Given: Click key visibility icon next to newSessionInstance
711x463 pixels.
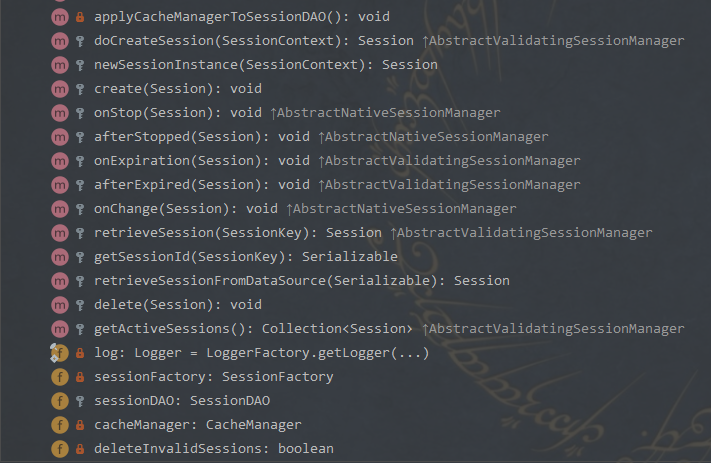Looking at the screenshot, I should click(80, 65).
